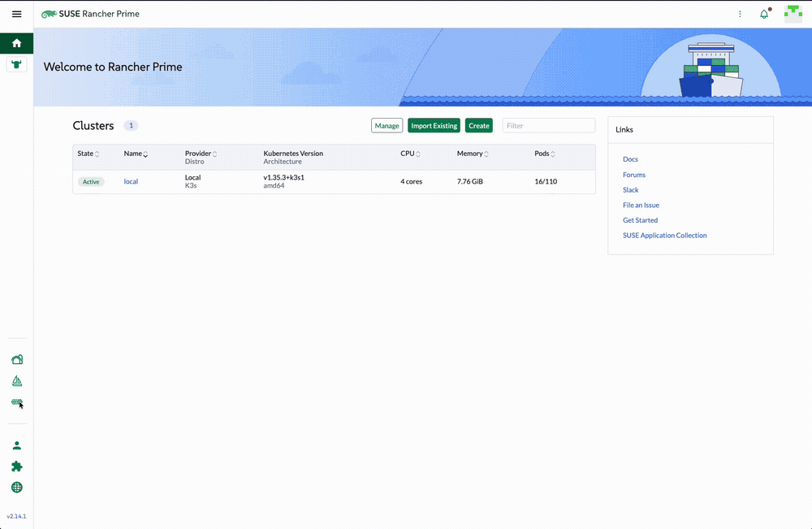Sort clusters by Memory column
812x529 pixels.
coord(473,154)
